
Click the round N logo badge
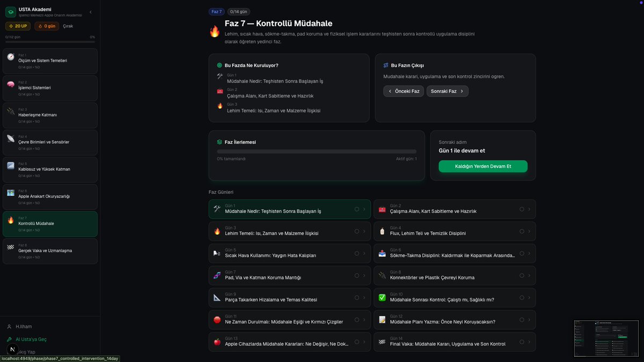tap(12, 349)
